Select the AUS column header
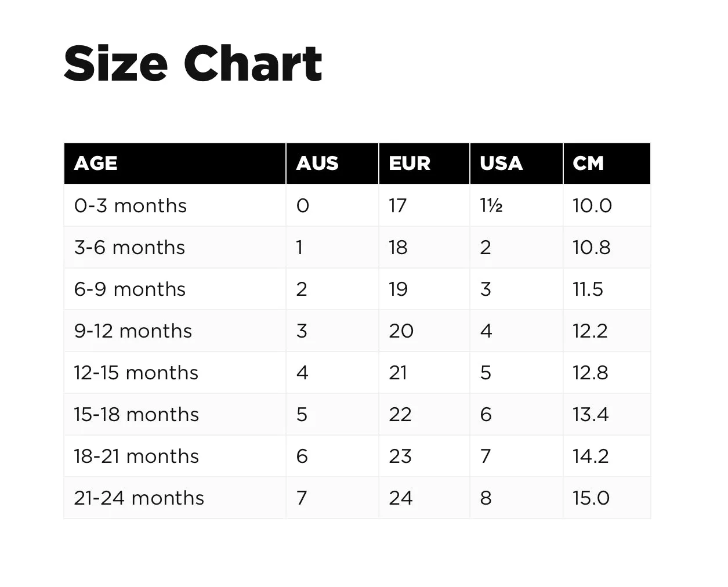 point(317,164)
